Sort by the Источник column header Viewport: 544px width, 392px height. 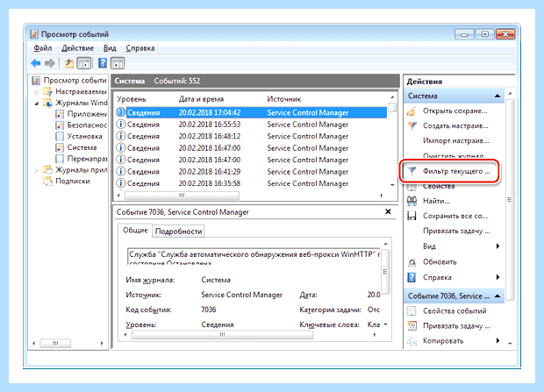[x=284, y=99]
